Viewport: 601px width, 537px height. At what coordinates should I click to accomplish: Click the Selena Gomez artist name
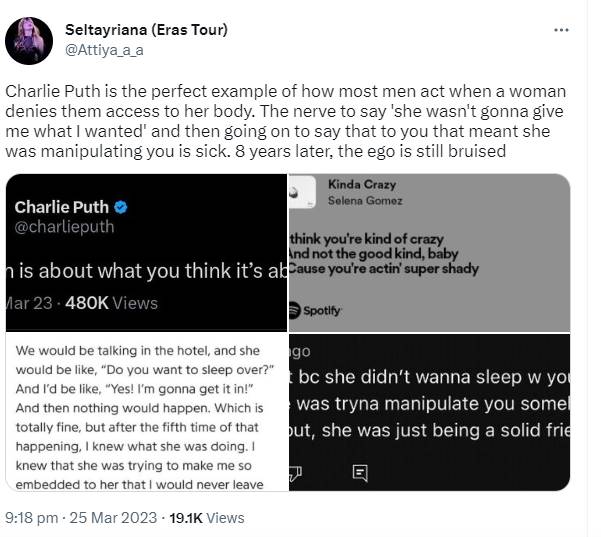[x=365, y=201]
